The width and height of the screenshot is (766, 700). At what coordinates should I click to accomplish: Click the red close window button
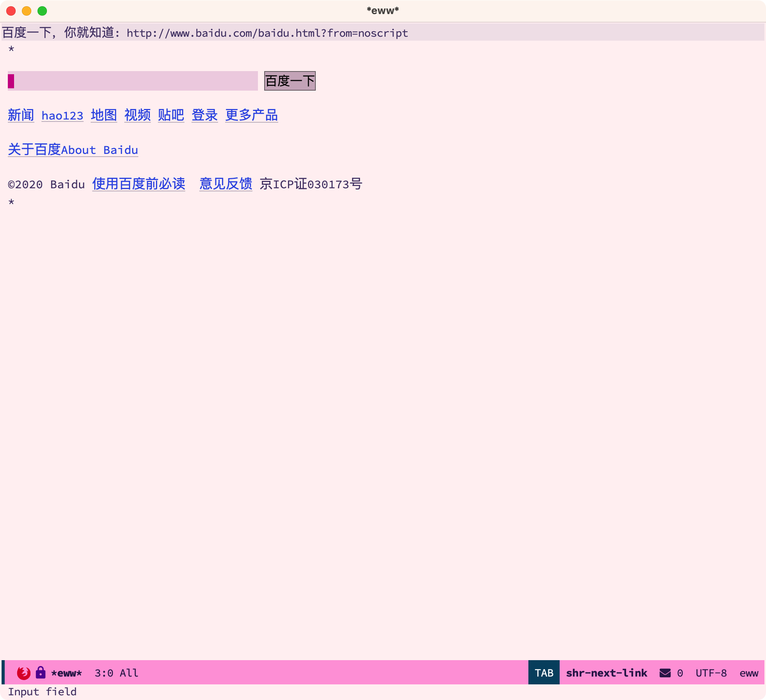(11, 11)
